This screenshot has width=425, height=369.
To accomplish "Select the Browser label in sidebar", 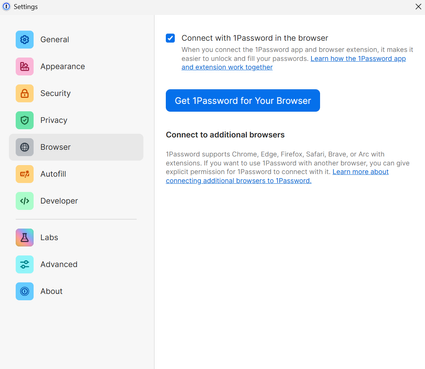I will point(55,147).
